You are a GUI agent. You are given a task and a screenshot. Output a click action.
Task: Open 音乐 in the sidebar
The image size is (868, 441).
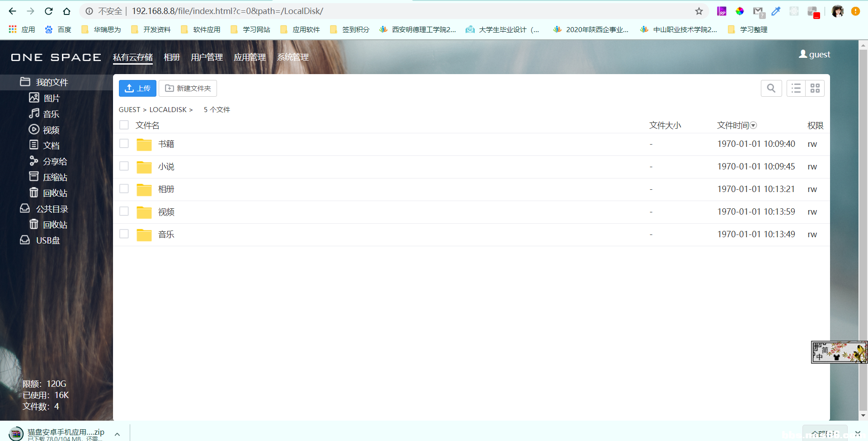(44, 114)
